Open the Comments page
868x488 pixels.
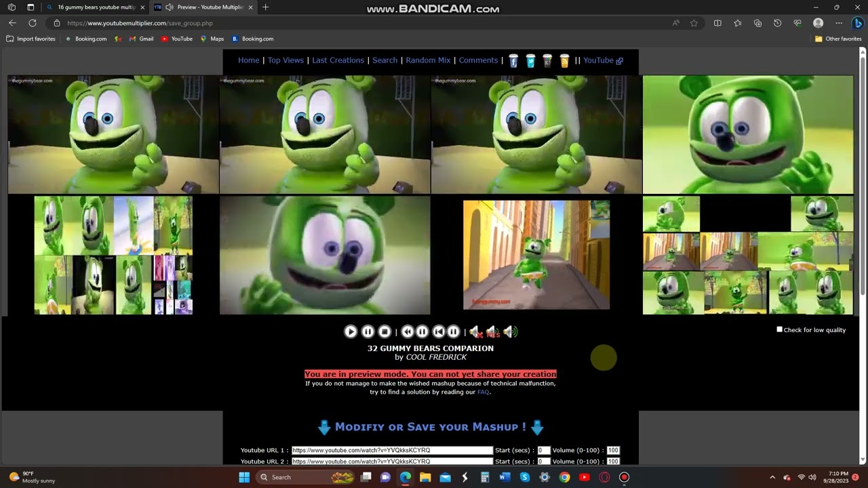pos(478,60)
